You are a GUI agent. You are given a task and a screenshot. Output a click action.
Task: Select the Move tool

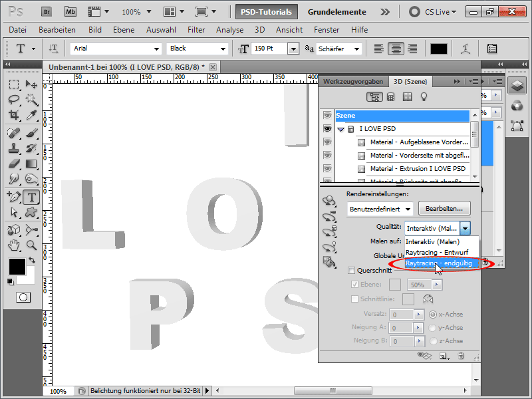(31, 84)
